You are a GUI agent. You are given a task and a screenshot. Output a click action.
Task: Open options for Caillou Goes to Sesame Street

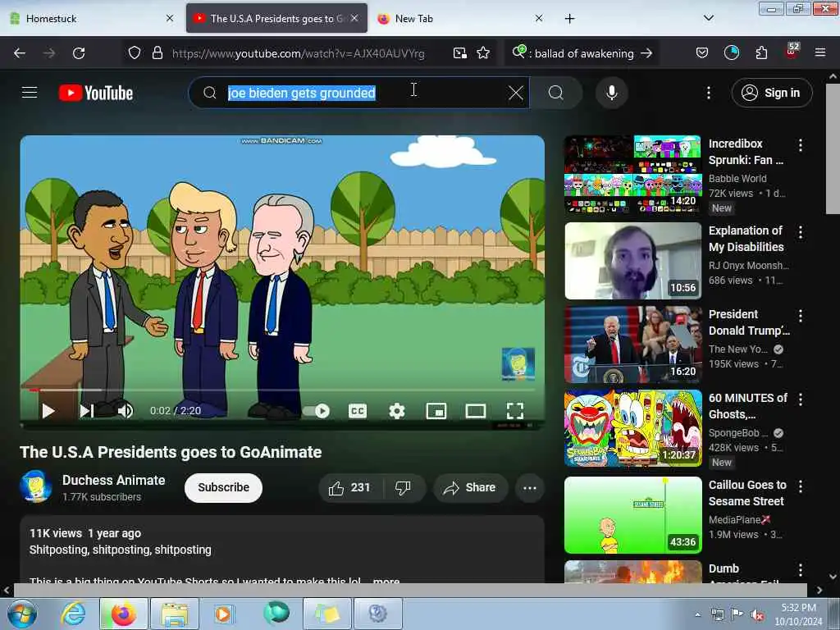pyautogui.click(x=801, y=486)
